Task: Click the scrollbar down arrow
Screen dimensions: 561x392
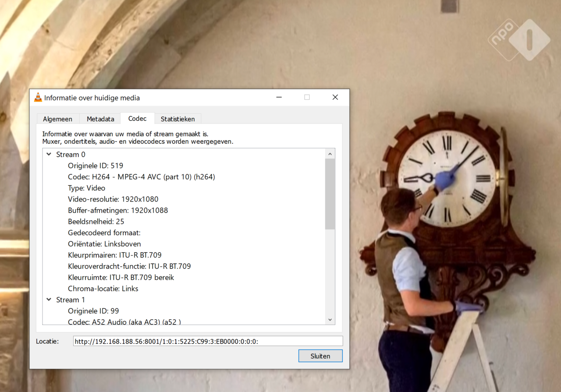Action: [x=330, y=320]
